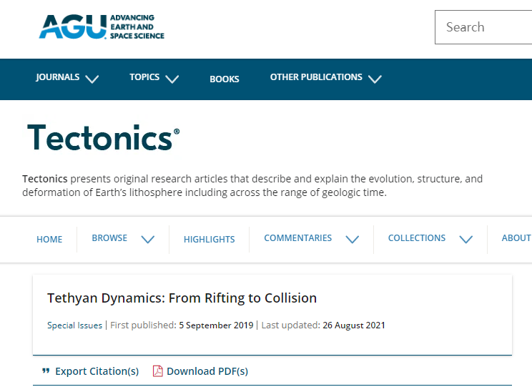This screenshot has width=532, height=392.
Task: Click the Tethyan Dynamics collection title
Action: coord(182,298)
